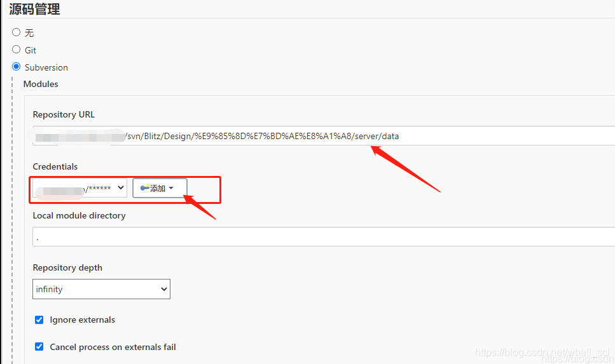
Task: Click the Git label text
Action: point(31,50)
